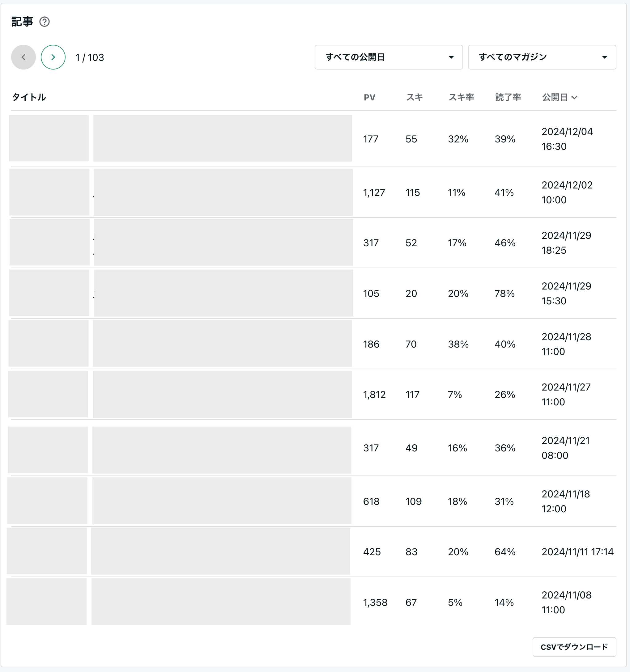Image resolution: width=630 pixels, height=672 pixels.
Task: Open the すべてのマガジン dropdown
Action: pos(542,57)
